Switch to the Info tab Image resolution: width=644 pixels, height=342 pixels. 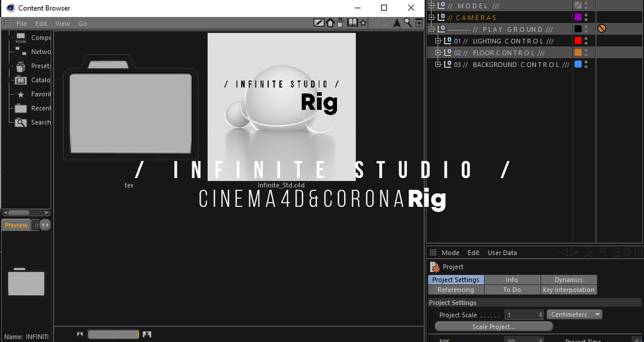[512, 280]
